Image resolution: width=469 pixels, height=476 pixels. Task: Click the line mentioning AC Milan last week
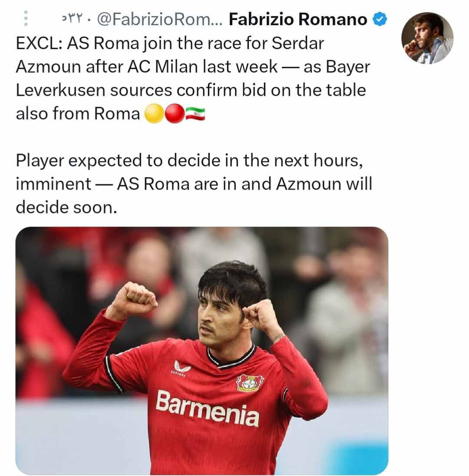(193, 67)
